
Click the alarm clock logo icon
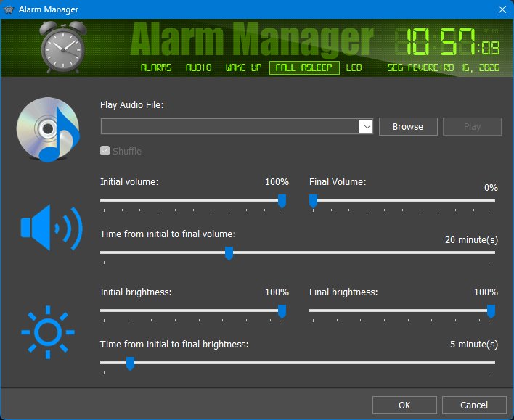coord(63,47)
